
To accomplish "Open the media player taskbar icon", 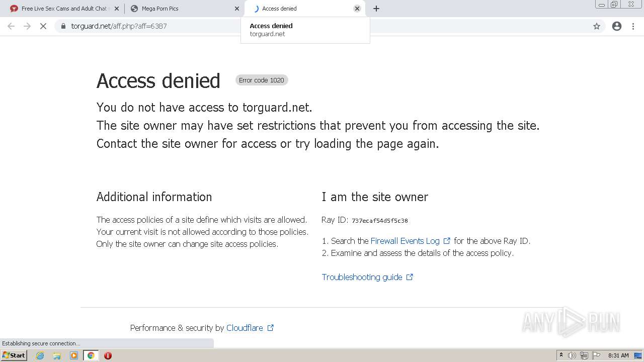I will tap(74, 355).
